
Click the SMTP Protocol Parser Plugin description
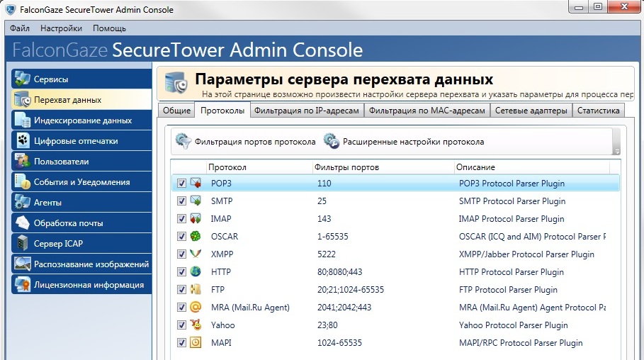coord(512,201)
